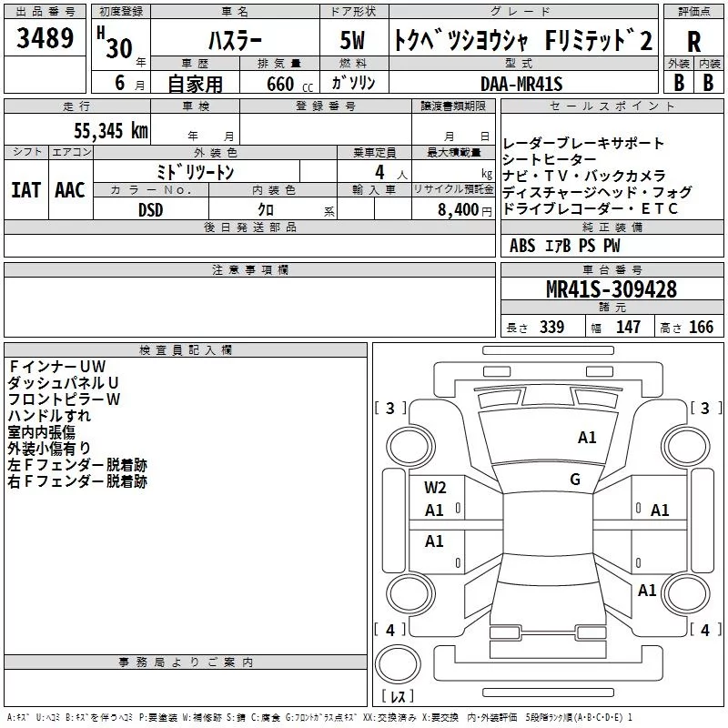Select inspector note ダッシュパネルU

pyautogui.click(x=63, y=382)
